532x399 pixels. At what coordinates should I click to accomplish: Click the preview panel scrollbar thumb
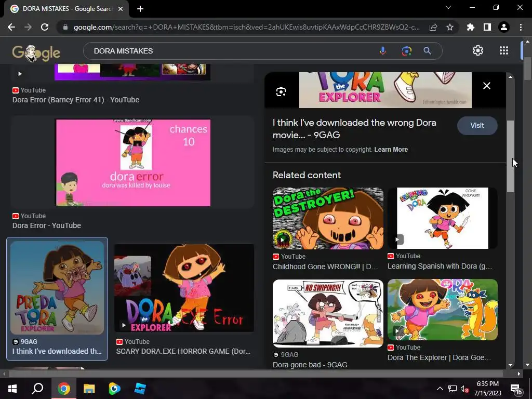pyautogui.click(x=510, y=156)
